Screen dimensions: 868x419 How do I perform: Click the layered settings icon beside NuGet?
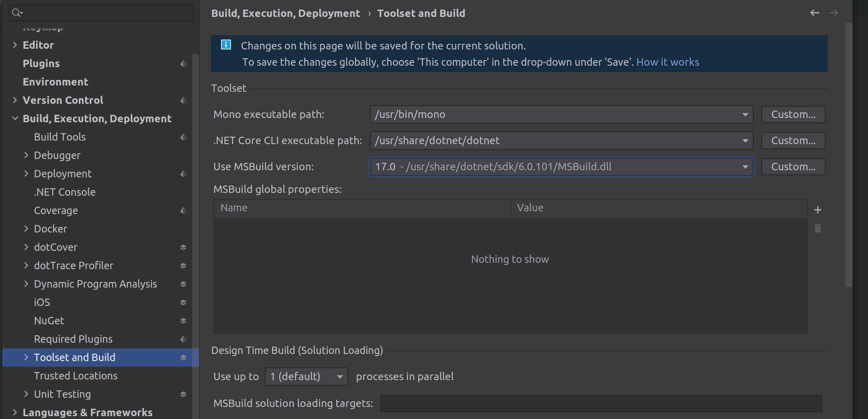pyautogui.click(x=183, y=320)
